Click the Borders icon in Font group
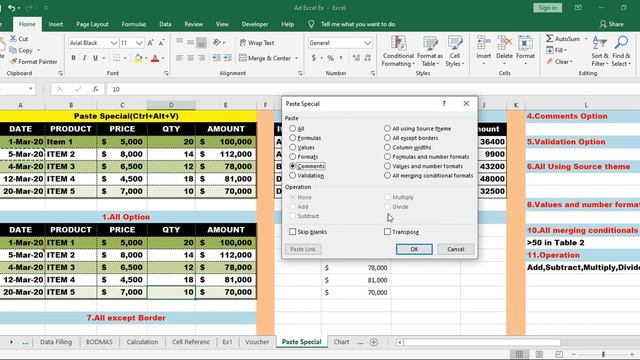 click(116, 58)
